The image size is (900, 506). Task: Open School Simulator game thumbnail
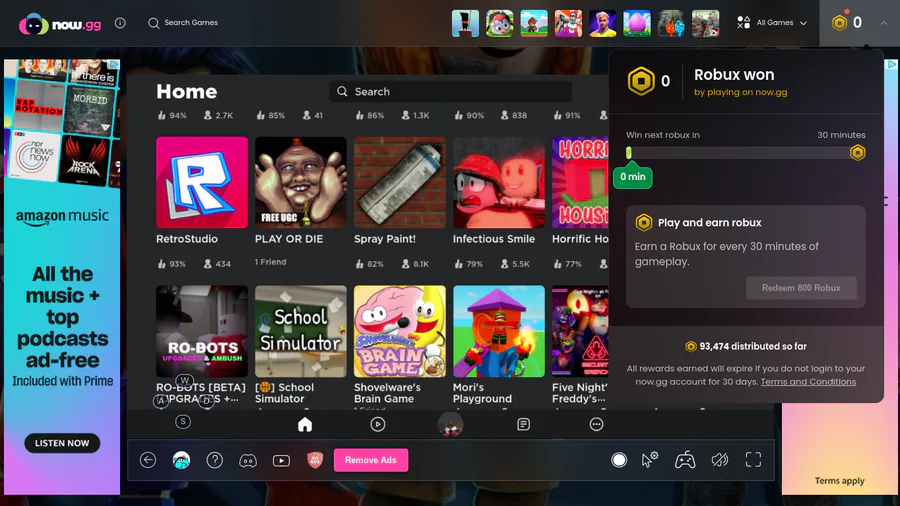coord(301,331)
